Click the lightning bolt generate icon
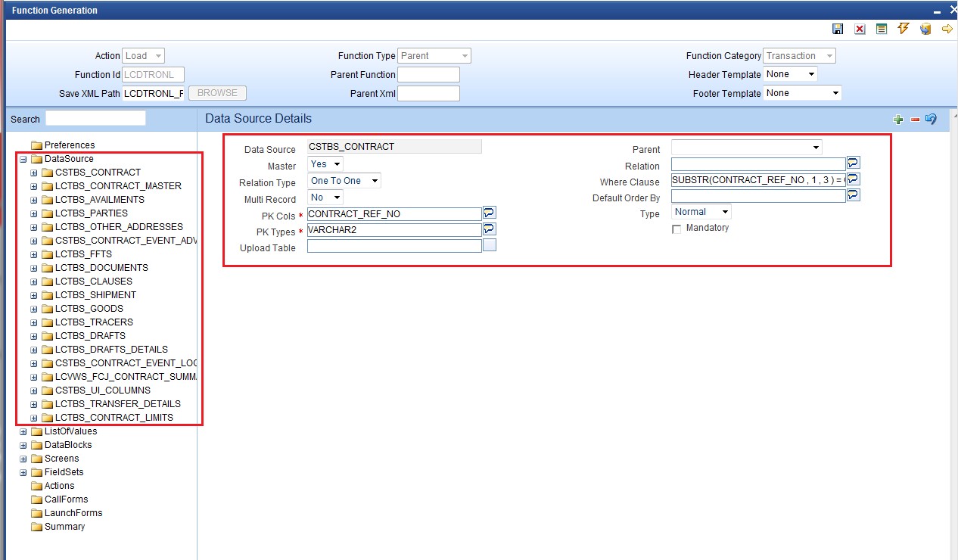This screenshot has width=958, height=560. [x=903, y=29]
